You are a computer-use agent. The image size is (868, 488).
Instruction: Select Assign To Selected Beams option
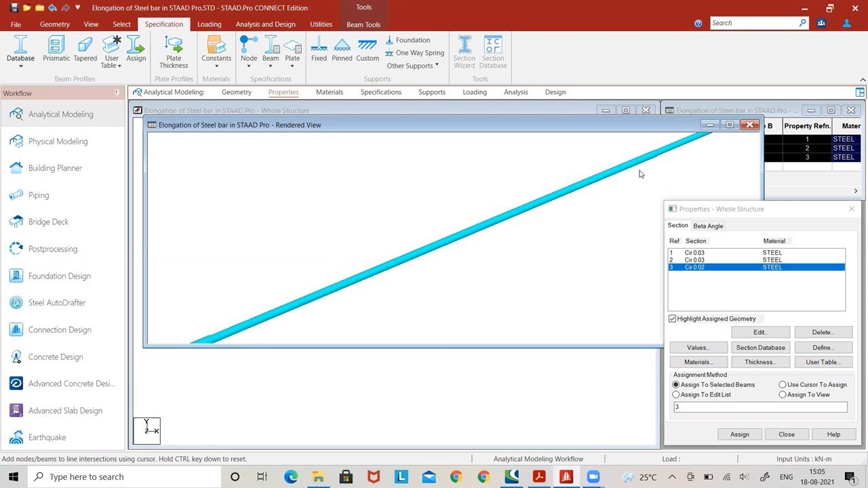pos(675,384)
